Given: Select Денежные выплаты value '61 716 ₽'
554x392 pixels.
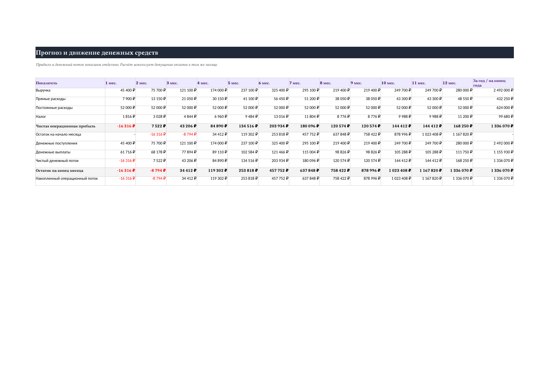Looking at the screenshot, I should 128,152.
